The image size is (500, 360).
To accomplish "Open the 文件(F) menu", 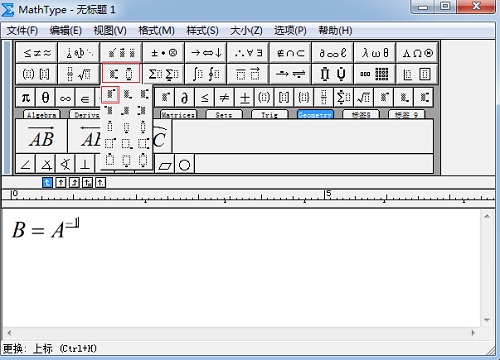I will pyautogui.click(x=22, y=31).
